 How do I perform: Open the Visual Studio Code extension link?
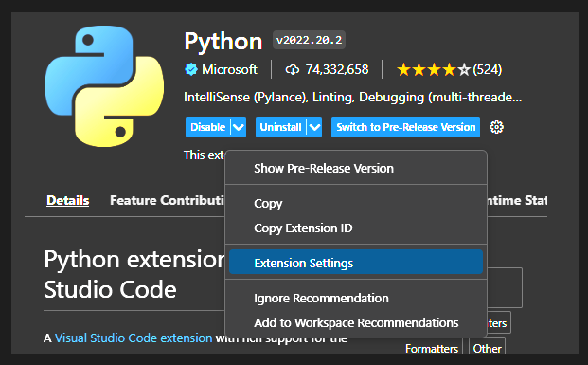[x=134, y=338]
